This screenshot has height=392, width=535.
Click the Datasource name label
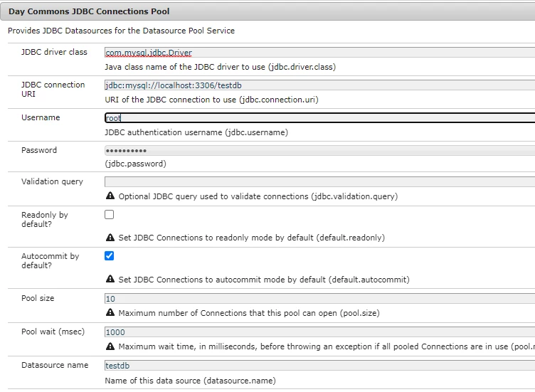coord(55,365)
